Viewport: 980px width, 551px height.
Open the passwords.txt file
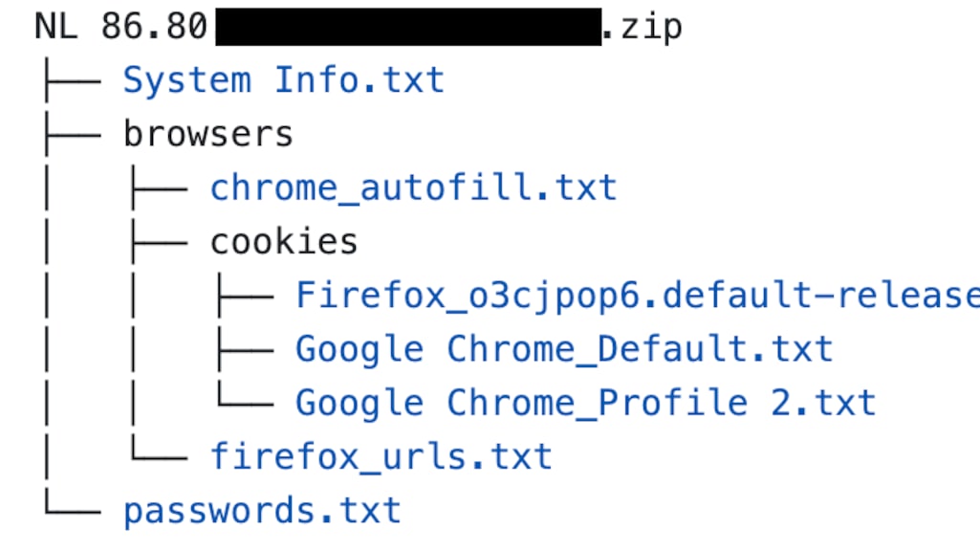pyautogui.click(x=261, y=510)
